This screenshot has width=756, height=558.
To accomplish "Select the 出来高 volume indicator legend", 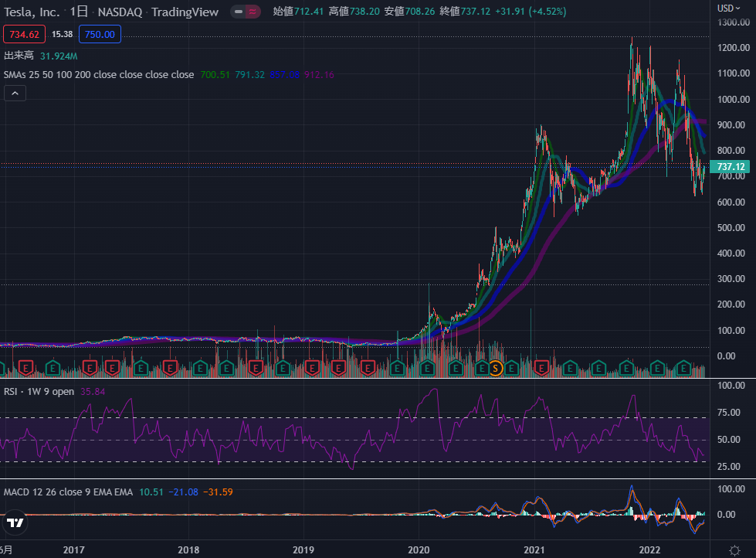I will (x=19, y=56).
